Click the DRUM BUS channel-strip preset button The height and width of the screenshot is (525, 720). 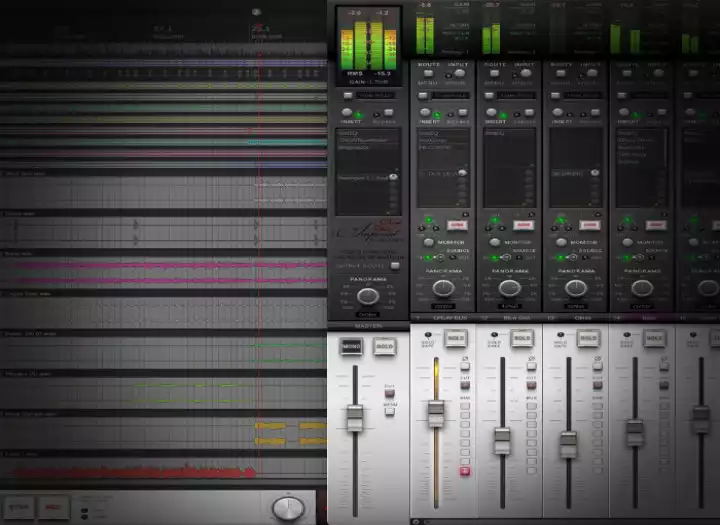click(x=422, y=96)
